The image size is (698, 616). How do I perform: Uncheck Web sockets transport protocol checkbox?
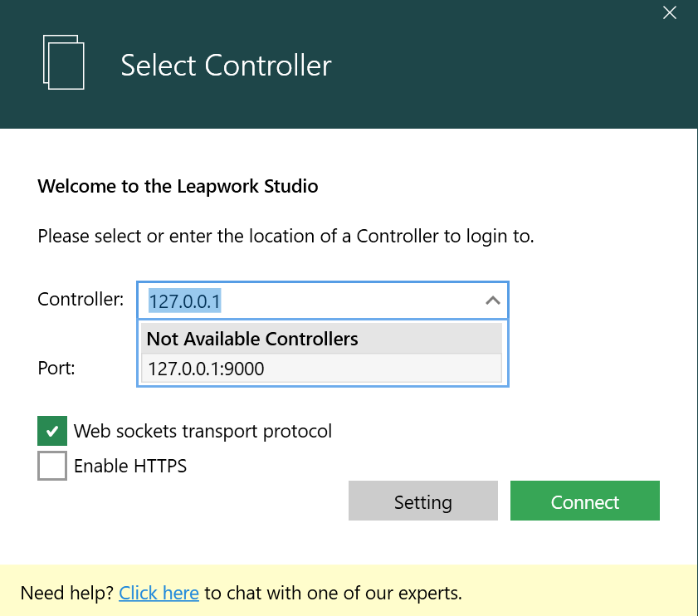point(52,431)
